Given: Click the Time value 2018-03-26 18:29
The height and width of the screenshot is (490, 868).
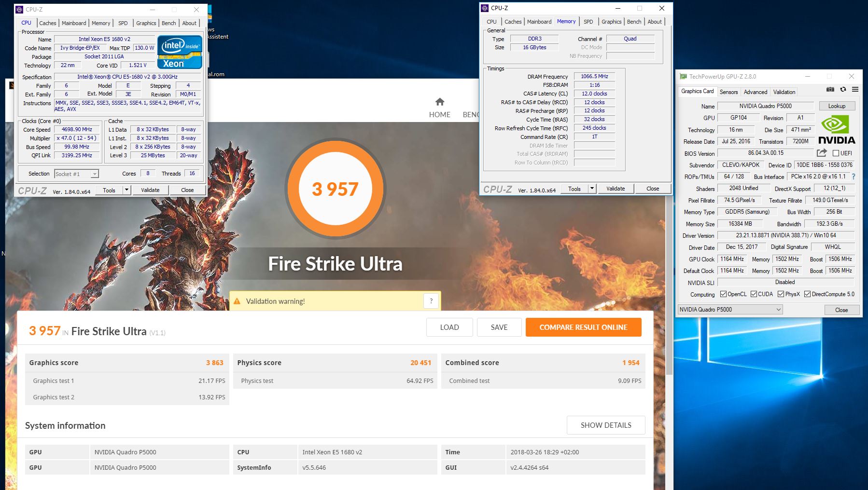Looking at the screenshot, I should 545,452.
